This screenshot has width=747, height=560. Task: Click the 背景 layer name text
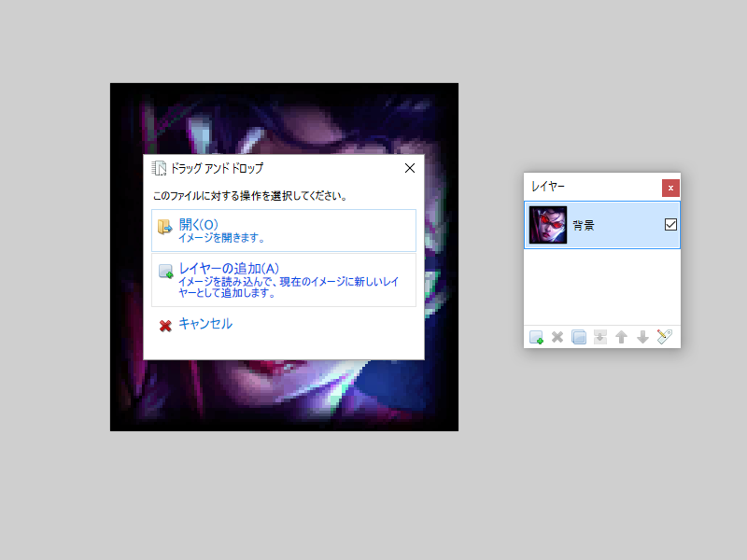(x=583, y=225)
